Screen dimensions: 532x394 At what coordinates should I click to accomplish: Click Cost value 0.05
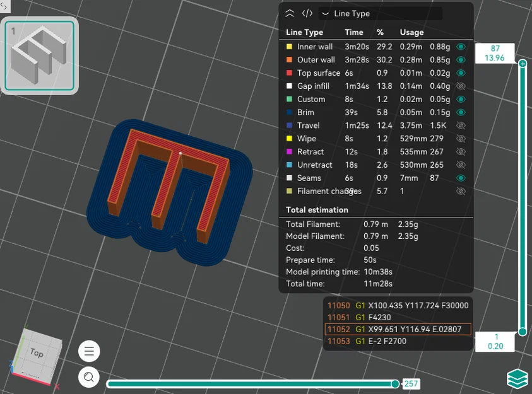(x=371, y=248)
